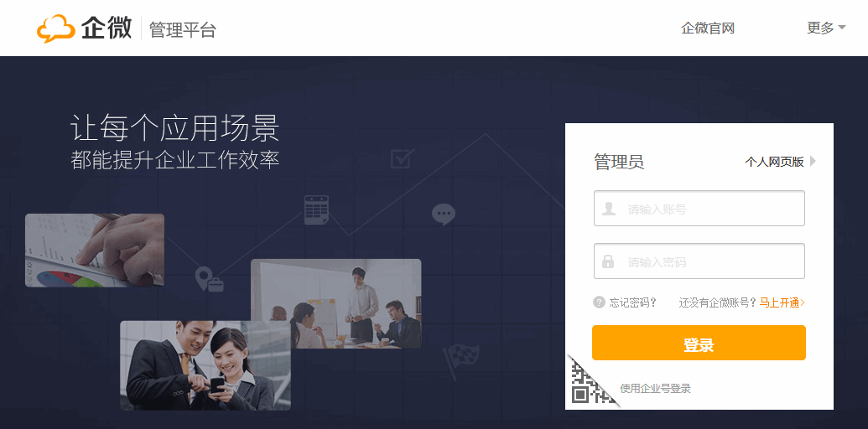The width and height of the screenshot is (868, 429).
Task: Click the 忘记密码 link
Action: [632, 302]
